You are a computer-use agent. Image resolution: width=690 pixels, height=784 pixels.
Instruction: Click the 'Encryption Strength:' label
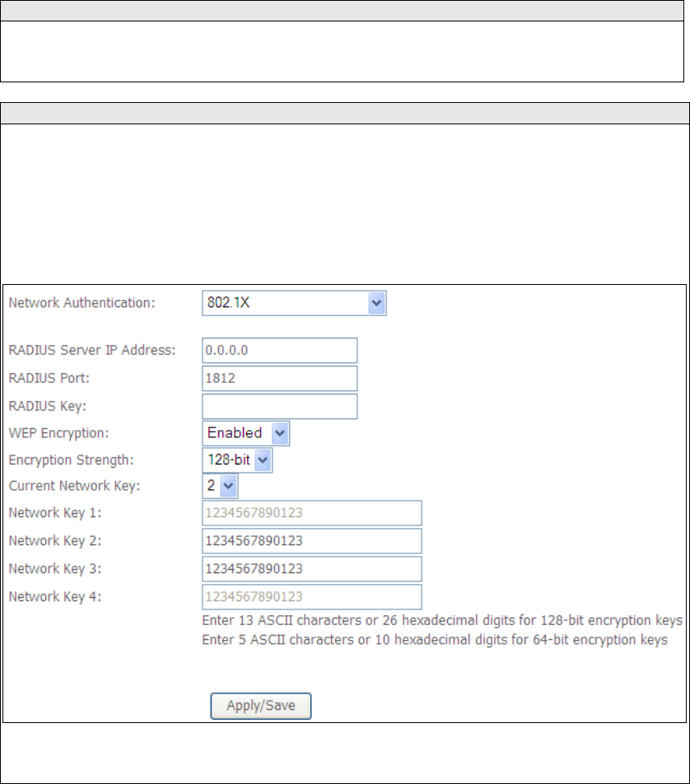71,460
